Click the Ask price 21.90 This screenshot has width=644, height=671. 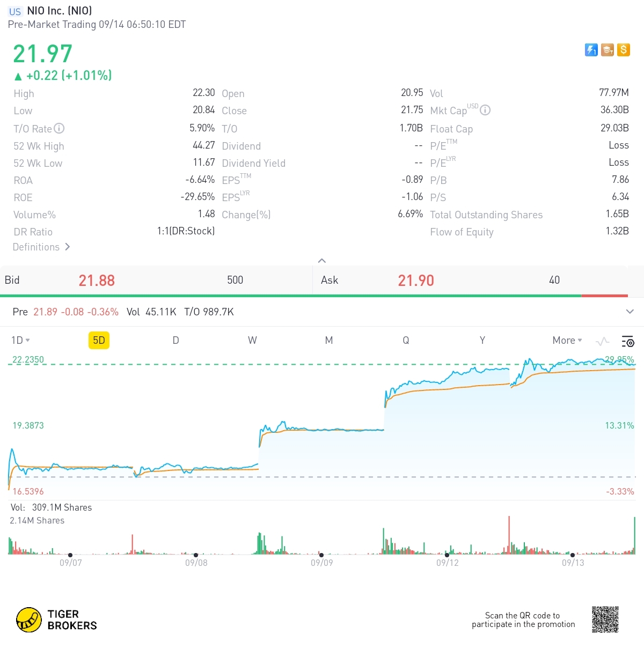pos(416,281)
